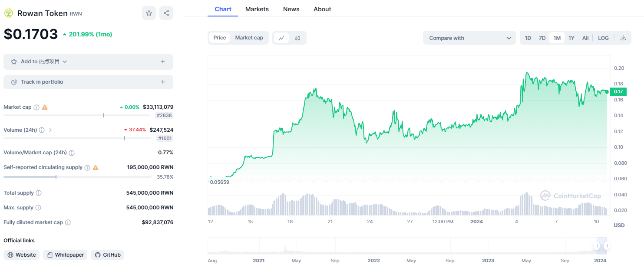644x264 pixels.
Task: Expand Volume (24h) chevron
Action: [50, 130]
